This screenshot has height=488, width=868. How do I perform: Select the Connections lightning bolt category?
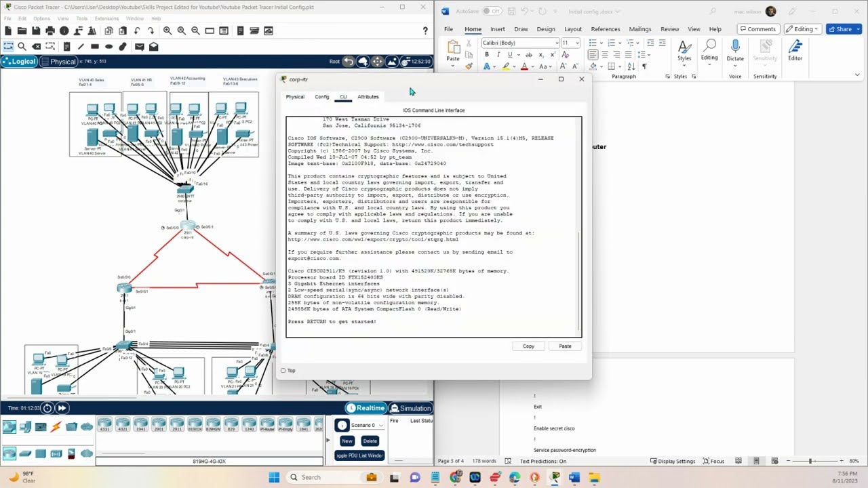pos(56,426)
